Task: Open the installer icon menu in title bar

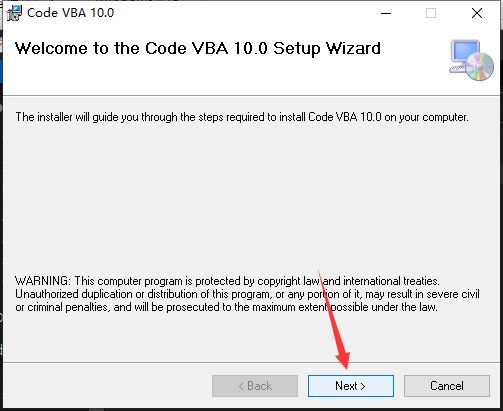Action: pos(14,13)
